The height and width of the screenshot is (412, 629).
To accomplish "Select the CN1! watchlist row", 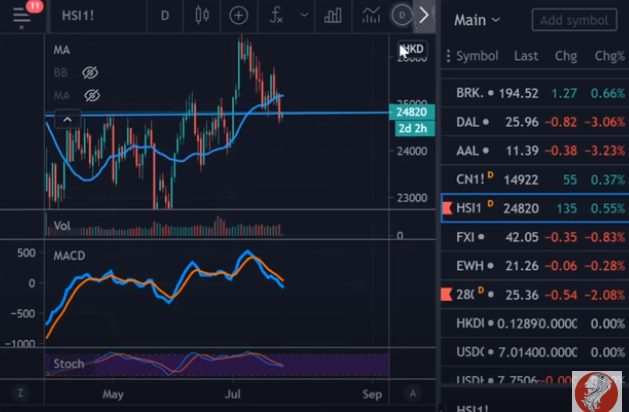I will click(535, 180).
